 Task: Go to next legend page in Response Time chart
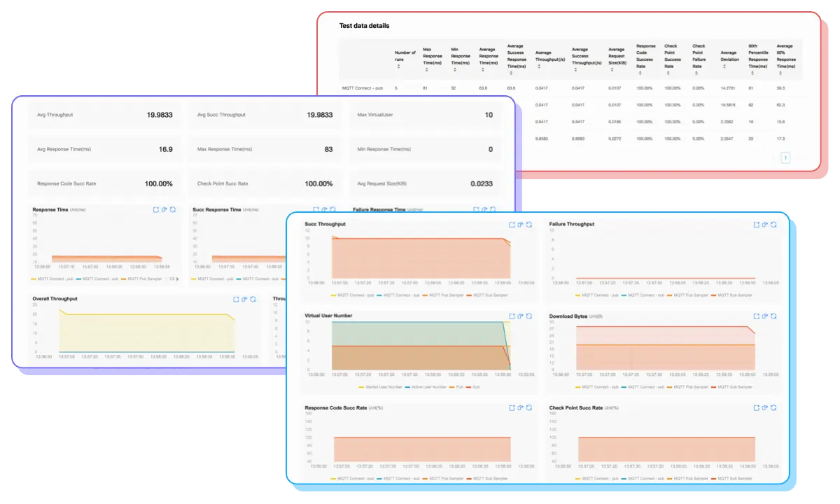[x=176, y=279]
